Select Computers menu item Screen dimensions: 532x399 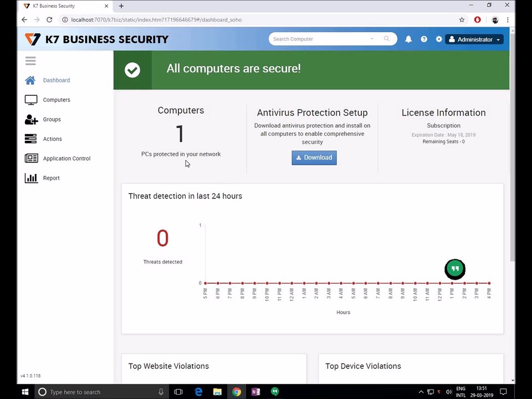tap(57, 100)
